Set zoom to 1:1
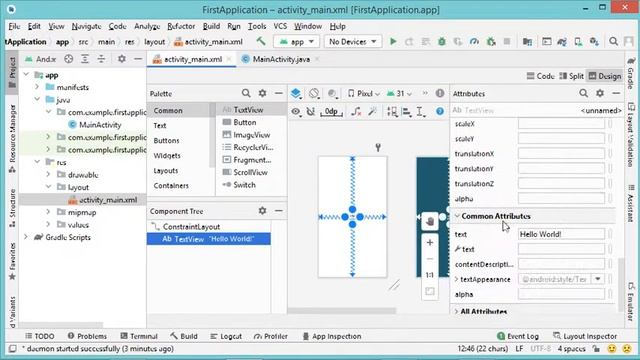Viewport: 640px width, 360px height. (x=430, y=275)
